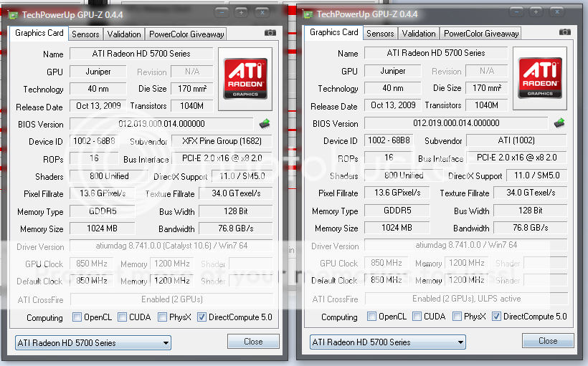Click ATI CrossFire field showing ULPS active
This screenshot has height=366, width=588.
tap(467, 299)
